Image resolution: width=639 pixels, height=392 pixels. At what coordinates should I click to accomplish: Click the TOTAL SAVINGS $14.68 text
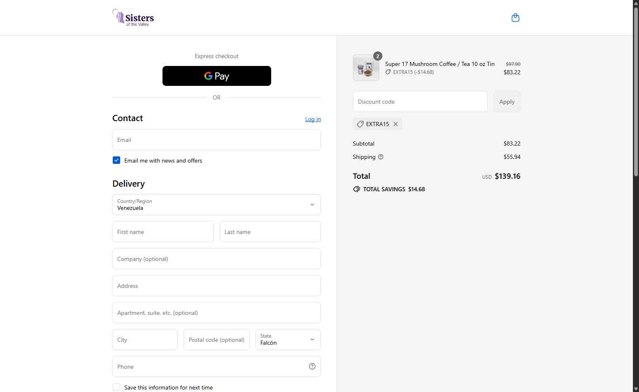point(394,189)
